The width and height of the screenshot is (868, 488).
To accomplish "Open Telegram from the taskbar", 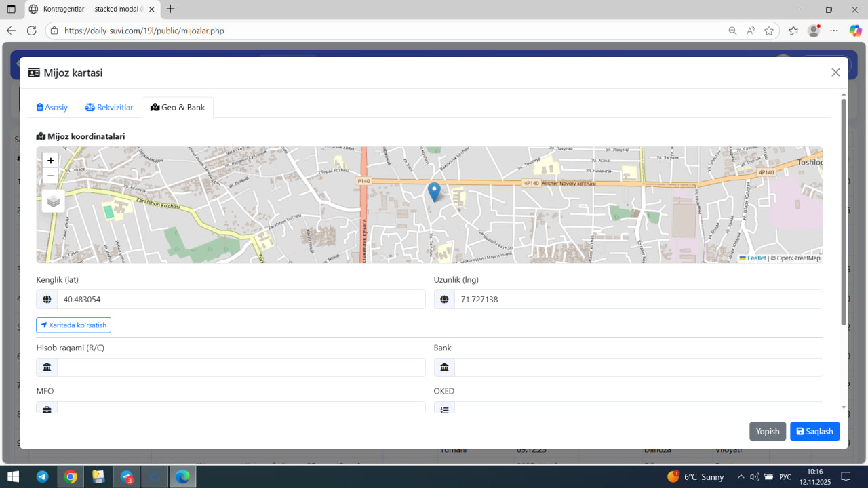I will tap(42, 476).
